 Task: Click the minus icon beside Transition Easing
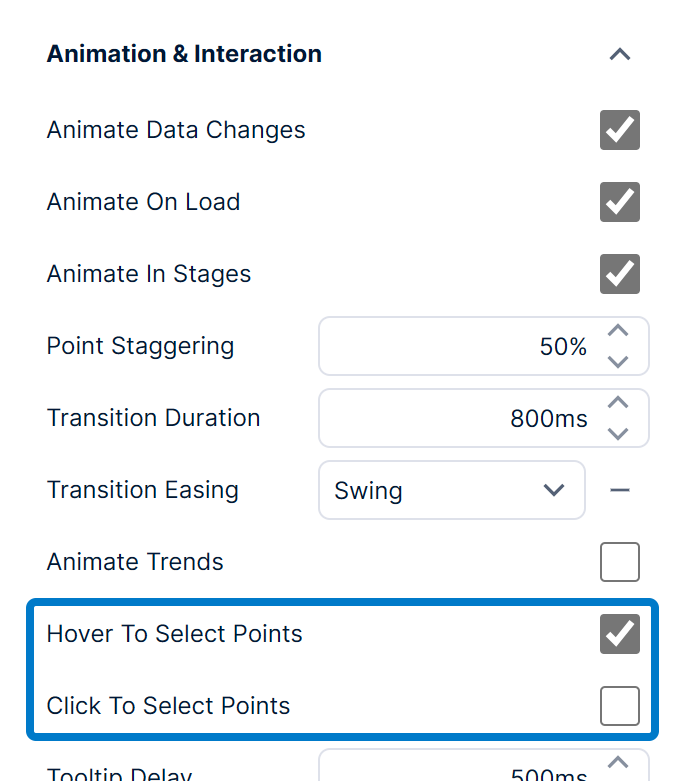pyautogui.click(x=620, y=490)
